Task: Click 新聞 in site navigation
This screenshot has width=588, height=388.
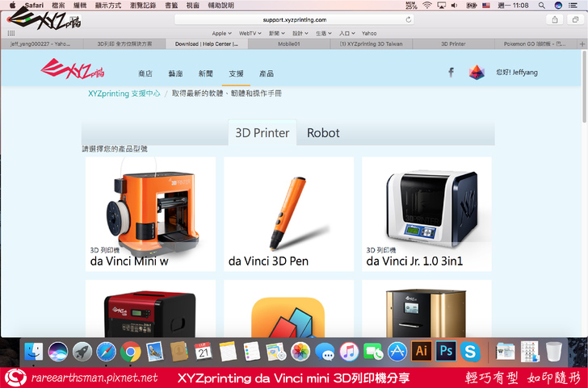Action: (x=206, y=73)
